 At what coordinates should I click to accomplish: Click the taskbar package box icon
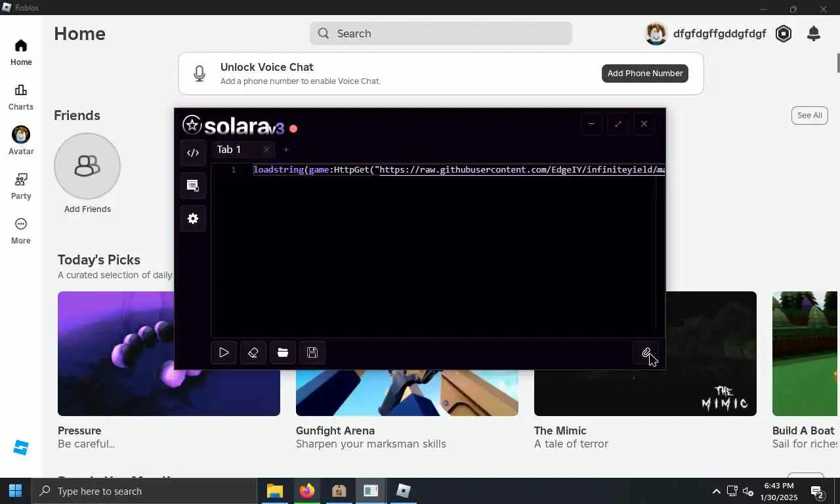coord(339,491)
